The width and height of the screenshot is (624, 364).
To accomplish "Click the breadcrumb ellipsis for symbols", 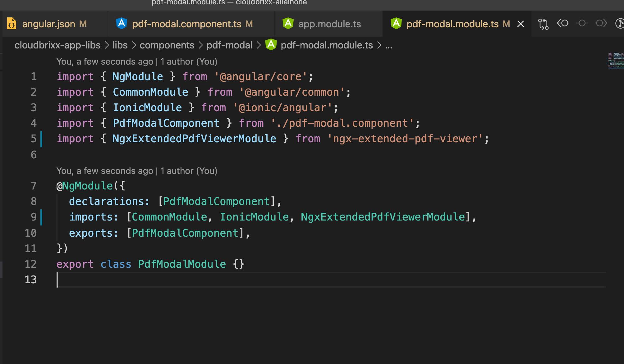I will pyautogui.click(x=388, y=45).
